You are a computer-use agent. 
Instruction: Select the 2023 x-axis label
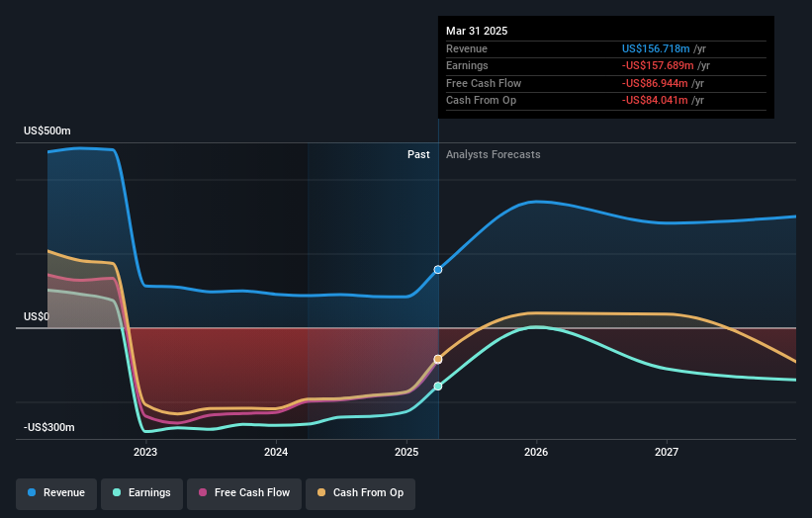pos(145,453)
